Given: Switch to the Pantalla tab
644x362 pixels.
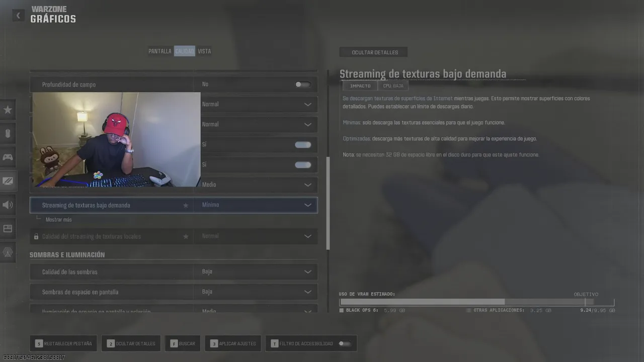Looking at the screenshot, I should 159,51.
